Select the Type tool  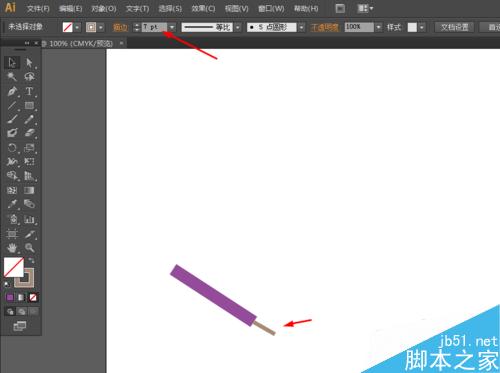29,91
